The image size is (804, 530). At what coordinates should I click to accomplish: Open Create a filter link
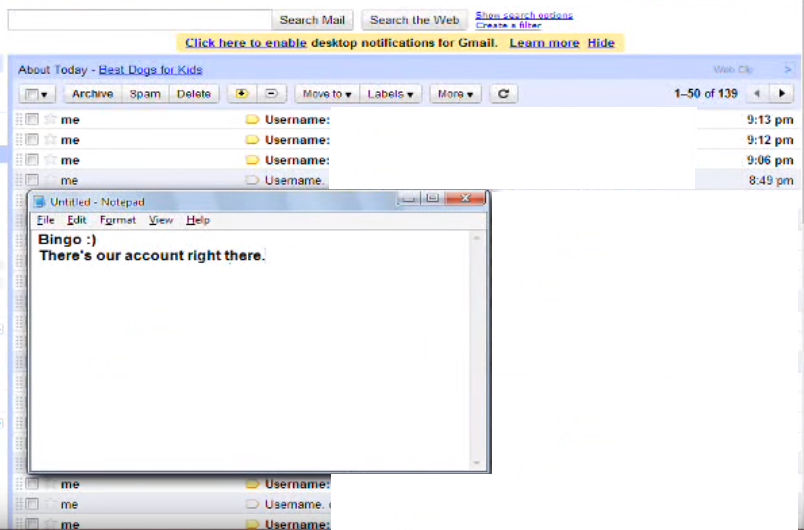click(508, 25)
